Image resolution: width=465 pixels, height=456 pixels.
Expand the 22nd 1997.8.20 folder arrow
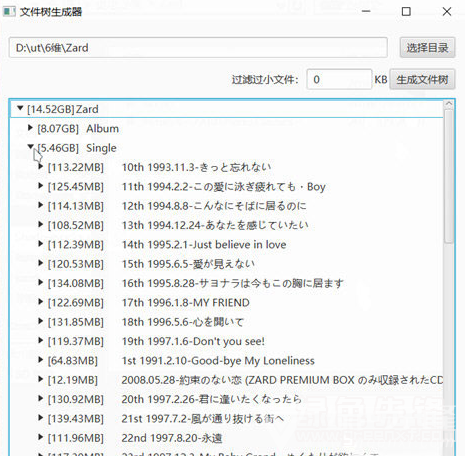point(40,437)
